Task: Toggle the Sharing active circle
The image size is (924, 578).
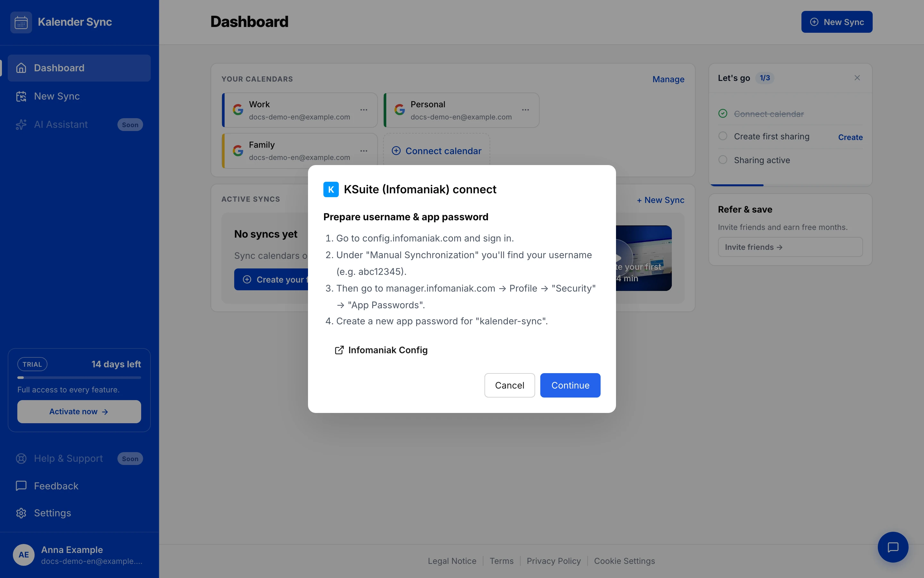Action: [x=723, y=160]
